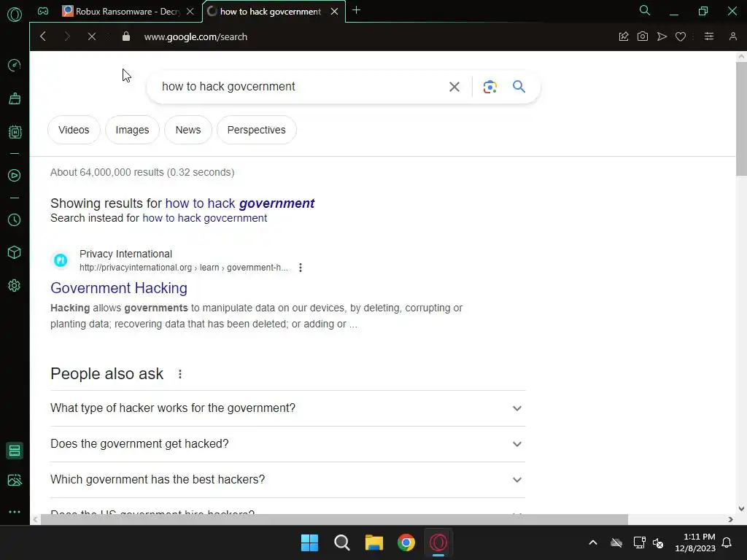Open the Player icon in sidebar
Screen dimensions: 747x560
(15, 176)
